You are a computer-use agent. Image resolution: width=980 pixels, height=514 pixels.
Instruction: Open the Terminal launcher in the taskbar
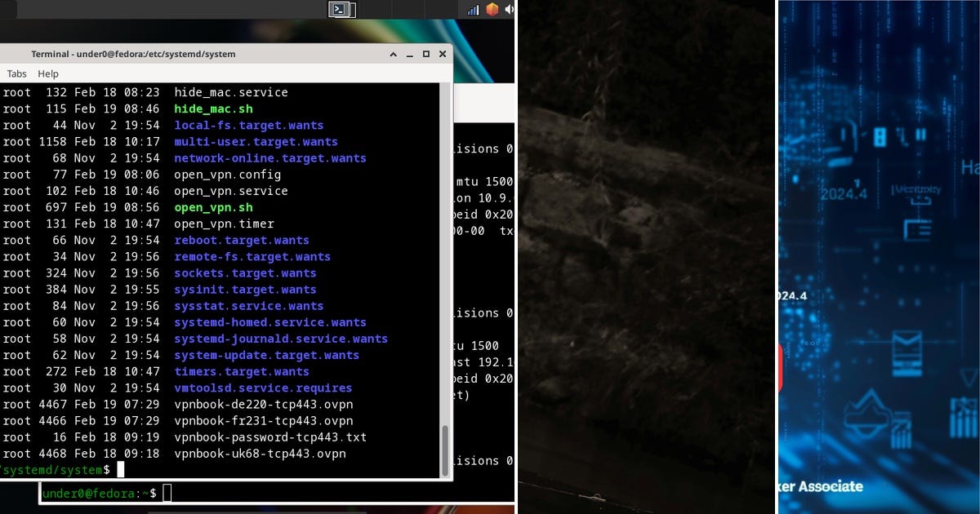pyautogui.click(x=341, y=10)
